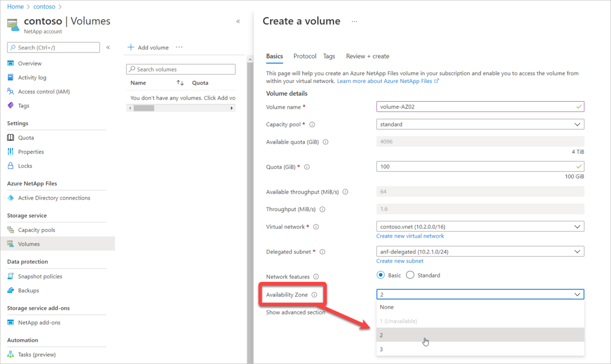Click the NetApp add-ons icon
Viewport: 611px width, 364px height.
coord(11,322)
